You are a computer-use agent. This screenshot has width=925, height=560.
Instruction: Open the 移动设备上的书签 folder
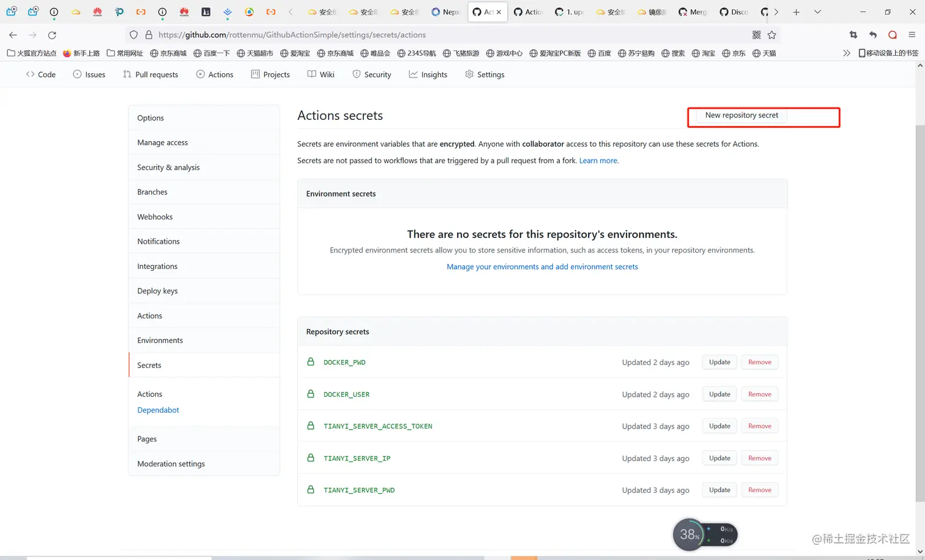coord(888,53)
